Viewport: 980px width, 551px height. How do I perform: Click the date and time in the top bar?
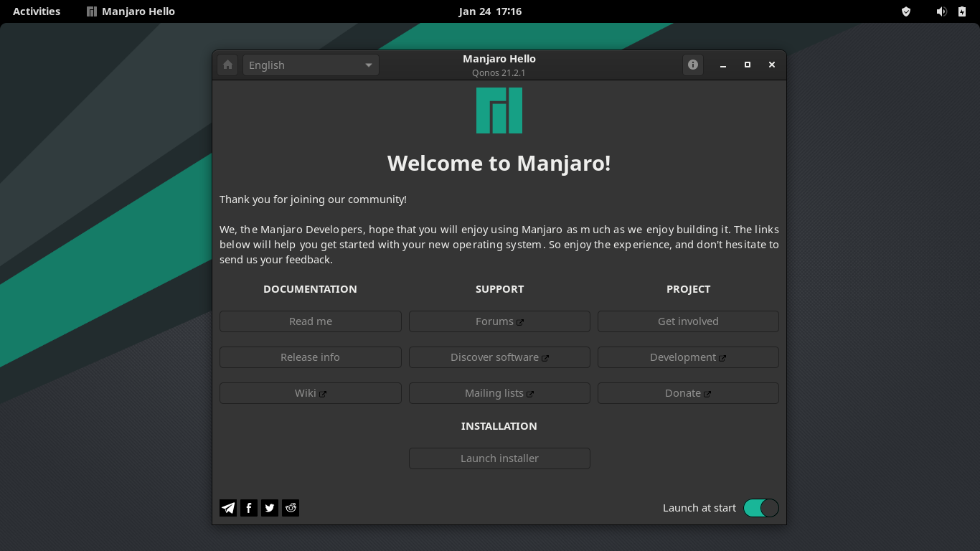[x=490, y=11]
